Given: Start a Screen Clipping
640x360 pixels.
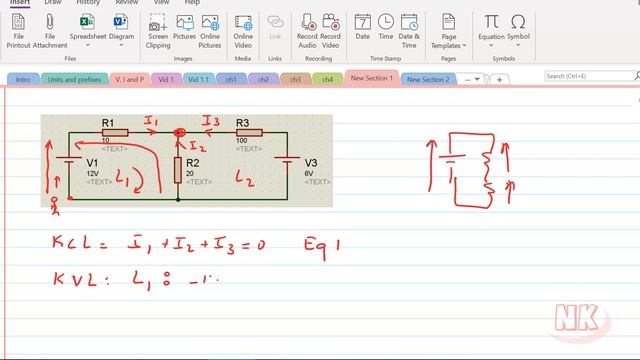Looking at the screenshot, I should click(158, 31).
